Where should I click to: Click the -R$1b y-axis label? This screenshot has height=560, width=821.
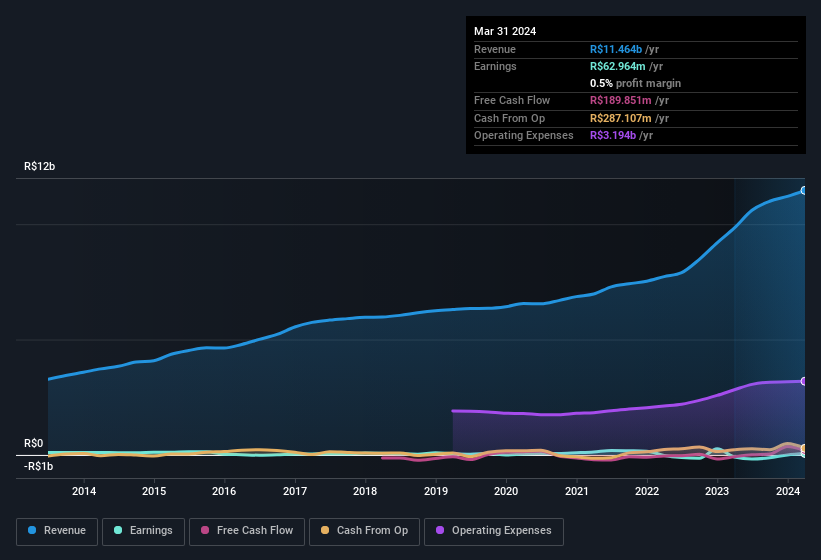pyautogui.click(x=38, y=466)
